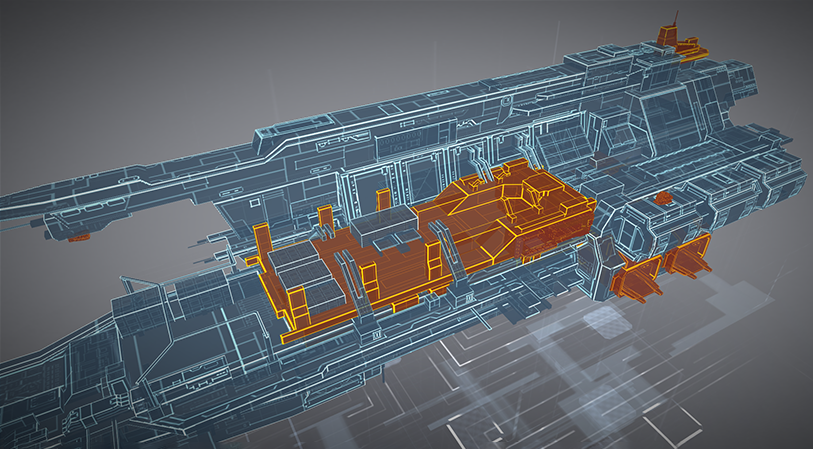The height and width of the screenshot is (449, 813).
Task: Click the thin antenna mast at ship's top
Action: (x=676, y=20)
